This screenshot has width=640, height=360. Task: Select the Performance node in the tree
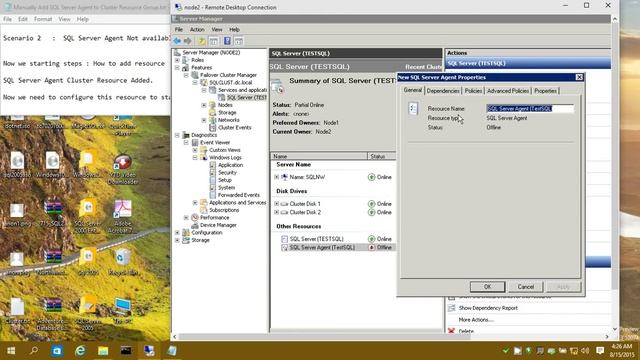pyautogui.click(x=214, y=218)
